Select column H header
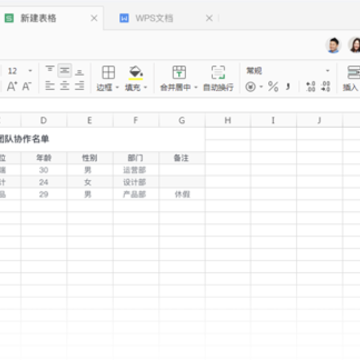The image size is (360, 360). 228,120
